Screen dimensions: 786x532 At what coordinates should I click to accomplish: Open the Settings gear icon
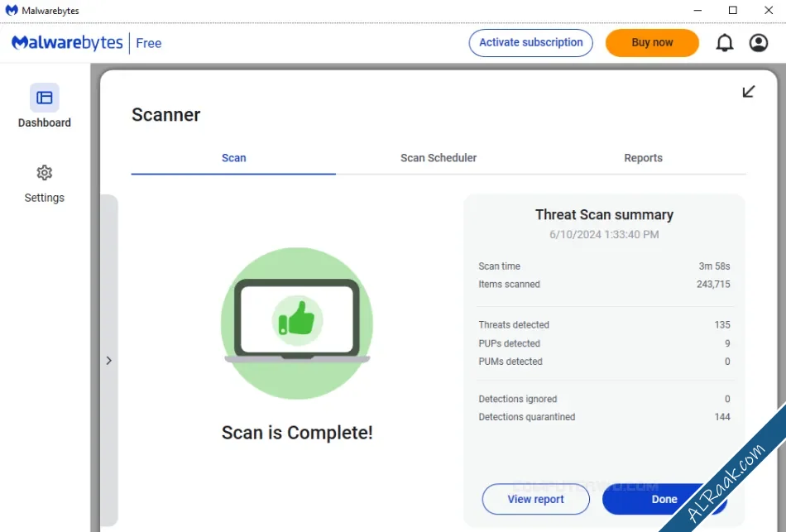tap(44, 173)
